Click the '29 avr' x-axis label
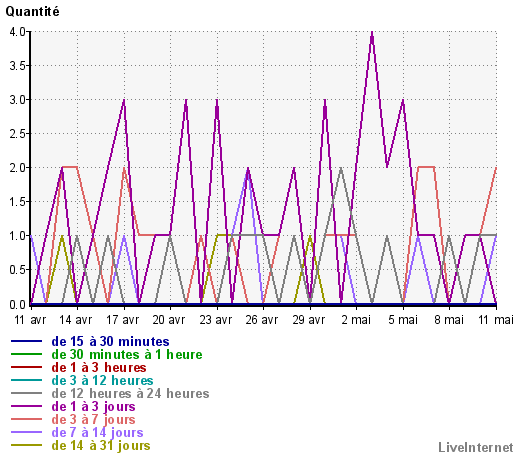This screenshot has width=520, height=457. pos(308,320)
